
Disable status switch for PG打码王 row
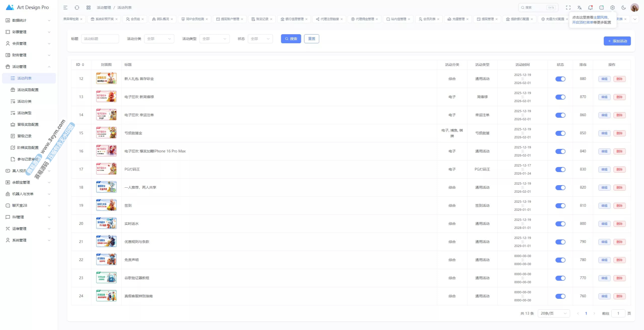560,170
